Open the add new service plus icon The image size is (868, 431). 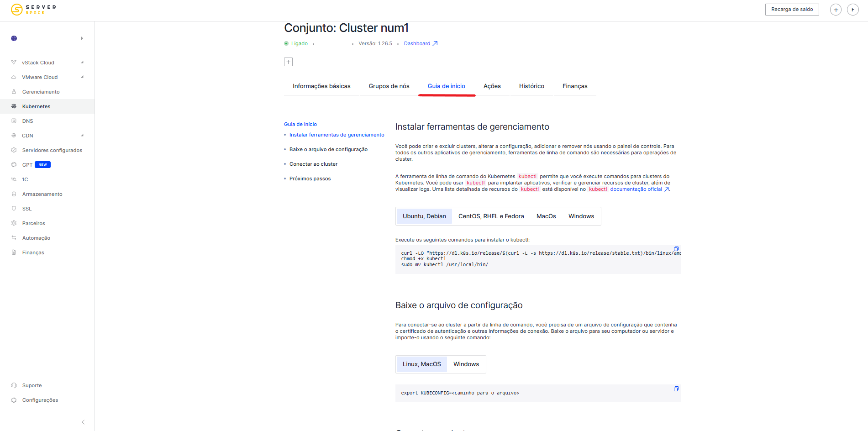tap(836, 10)
